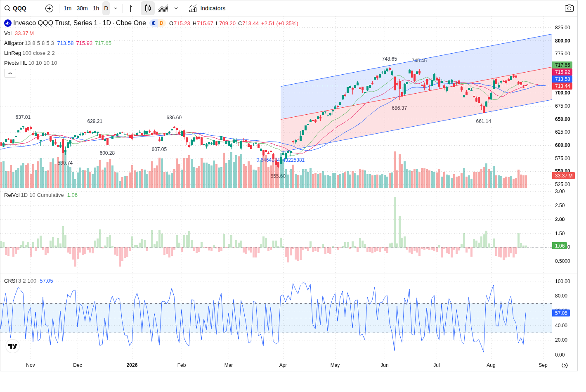
Task: Click the Apr label on time axis
Action: (x=283, y=365)
